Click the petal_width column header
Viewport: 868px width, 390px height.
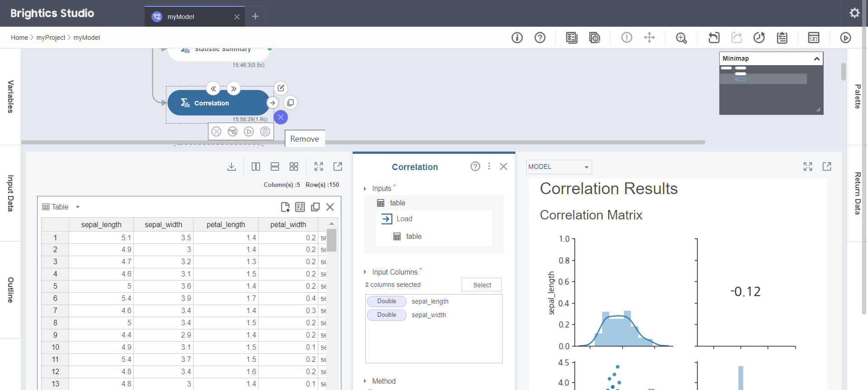pos(288,224)
